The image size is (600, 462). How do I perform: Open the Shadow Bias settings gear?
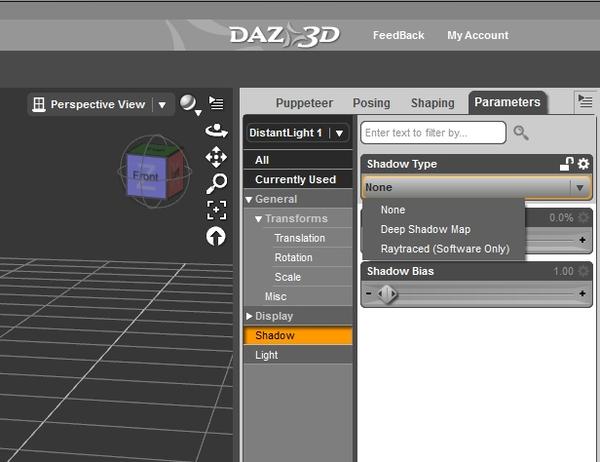point(584,271)
